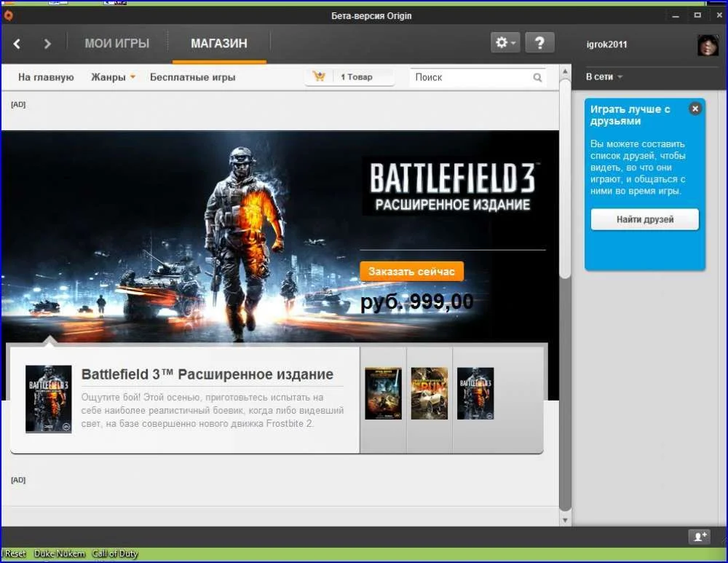This screenshot has width=728, height=563.
Task: Select the Need for Speed thumbnail
Action: 429,393
